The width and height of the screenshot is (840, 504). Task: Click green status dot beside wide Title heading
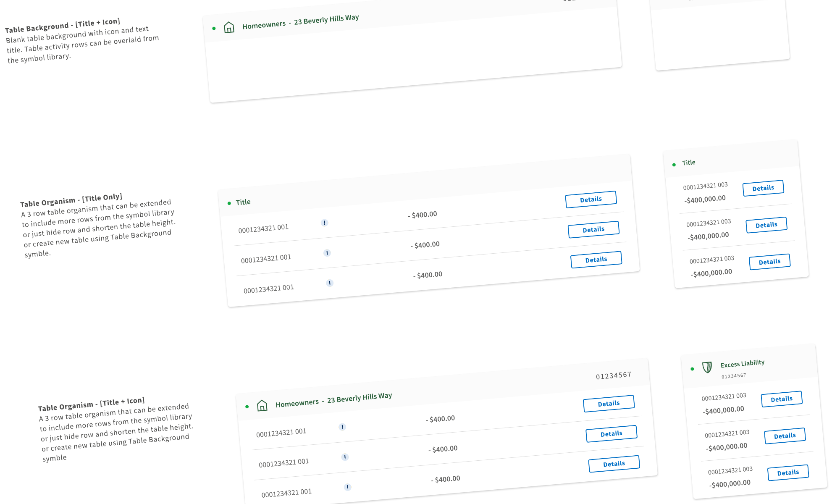[229, 203]
